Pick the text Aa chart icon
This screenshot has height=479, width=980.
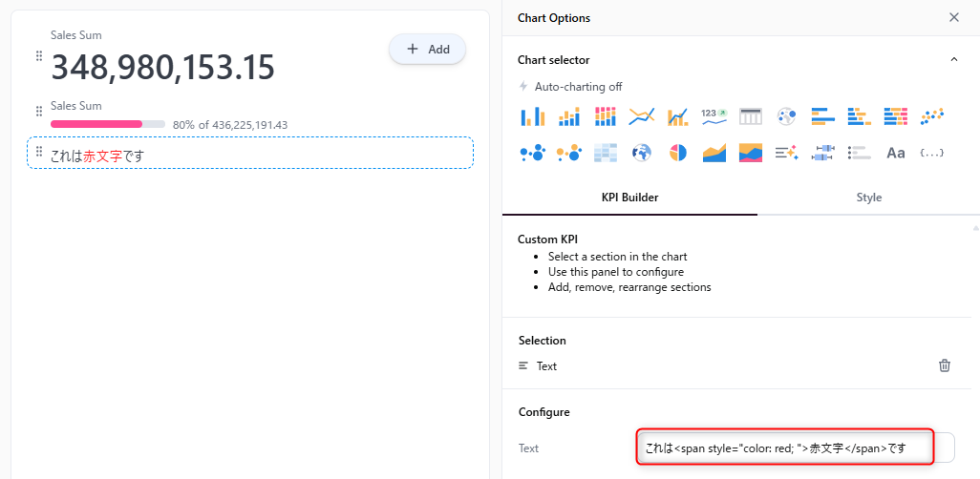895,153
